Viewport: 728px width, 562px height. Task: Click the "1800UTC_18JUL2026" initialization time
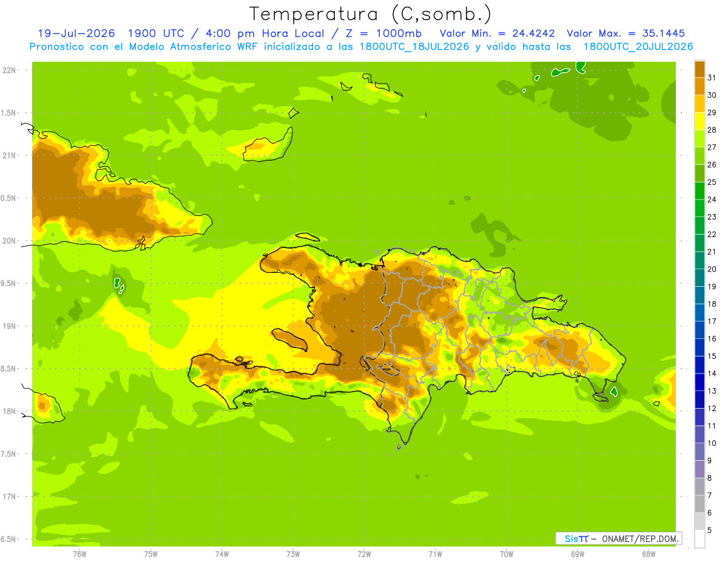click(x=414, y=47)
